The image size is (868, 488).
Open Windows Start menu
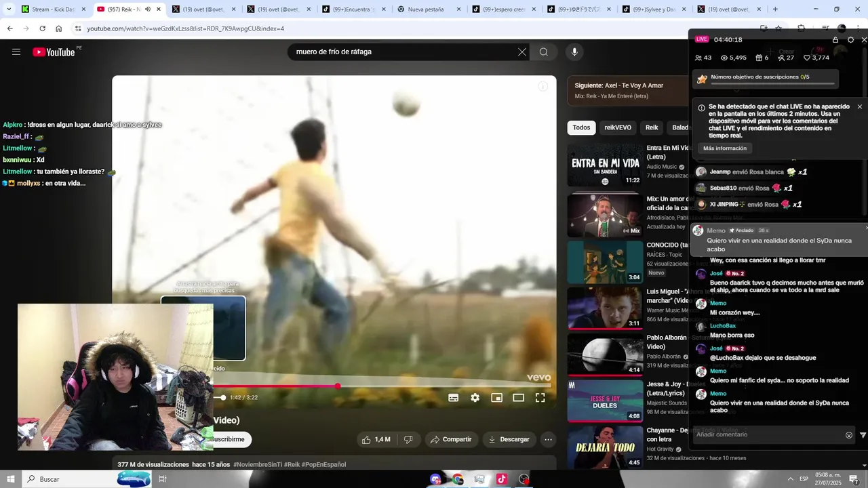[x=11, y=479]
